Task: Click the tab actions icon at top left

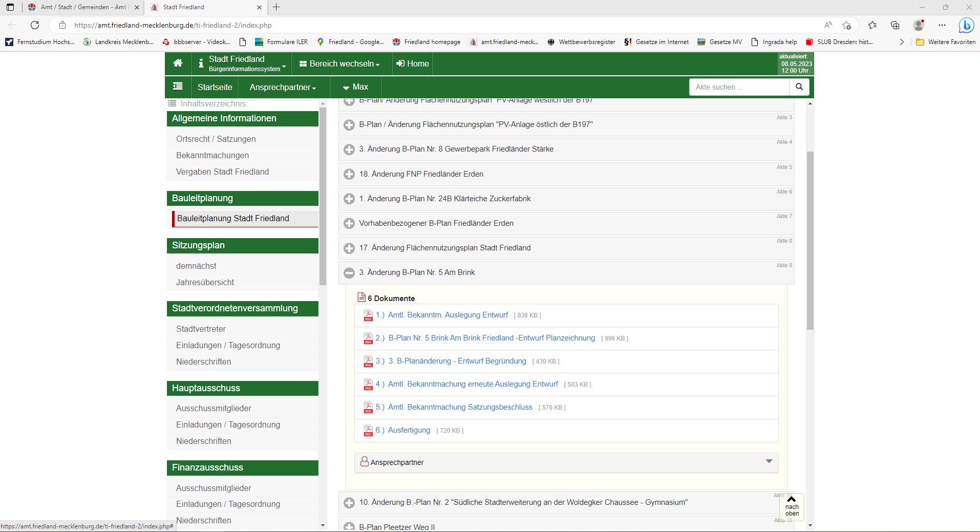Action: pyautogui.click(x=10, y=7)
